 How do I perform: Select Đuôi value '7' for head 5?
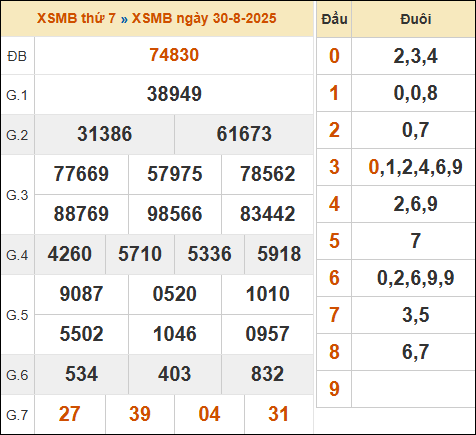pyautogui.click(x=415, y=241)
